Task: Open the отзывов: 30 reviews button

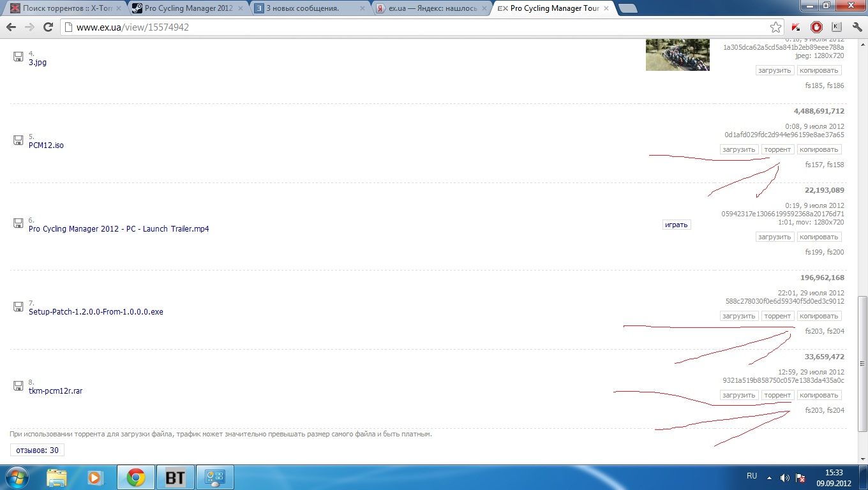Action: pos(37,450)
